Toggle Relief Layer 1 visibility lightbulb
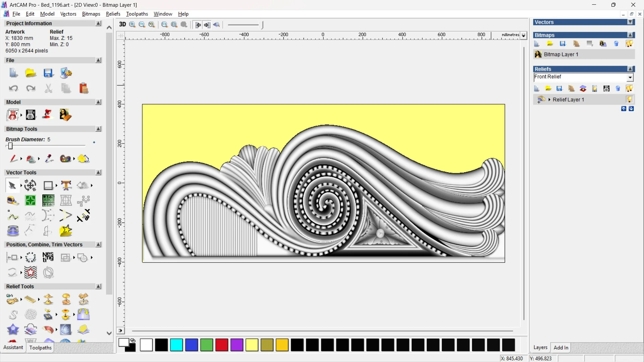Image resolution: width=644 pixels, height=362 pixels. (x=629, y=100)
